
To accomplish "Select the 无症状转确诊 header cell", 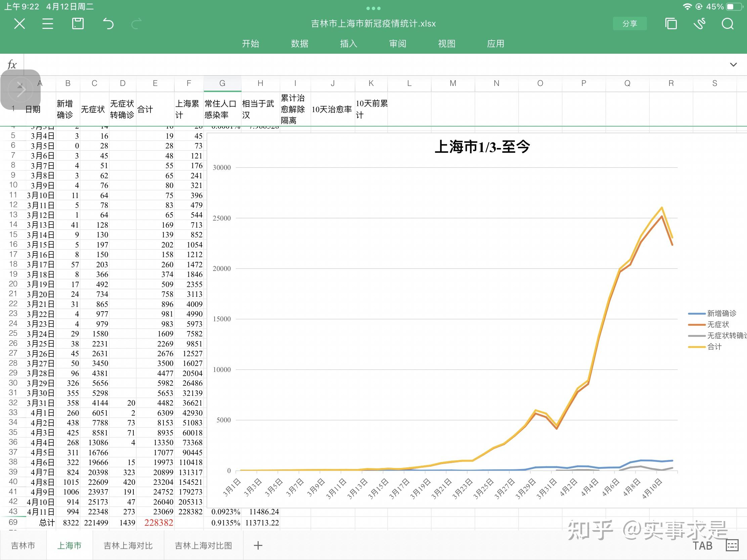I will 123,109.
